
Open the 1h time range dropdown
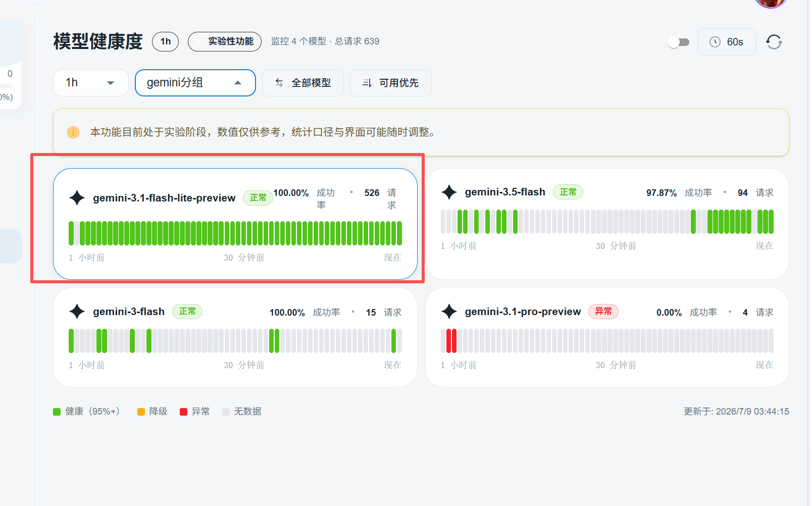91,83
